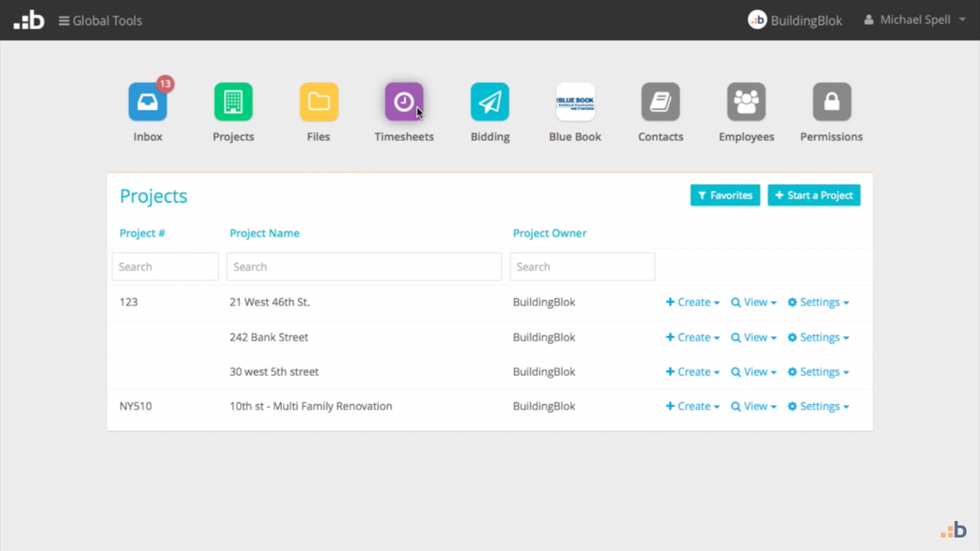Open View dropdown for 30 west 5th street
Screen dimensions: 980x551
[x=753, y=372]
